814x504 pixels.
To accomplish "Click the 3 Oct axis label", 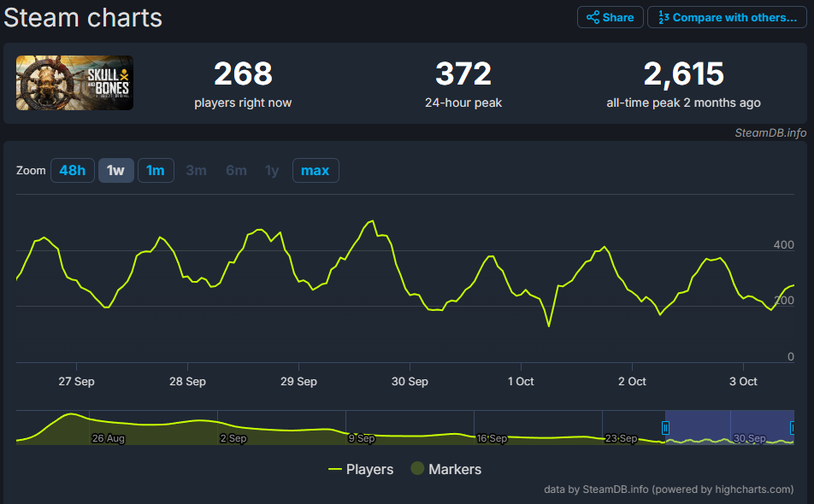I will click(x=743, y=382).
